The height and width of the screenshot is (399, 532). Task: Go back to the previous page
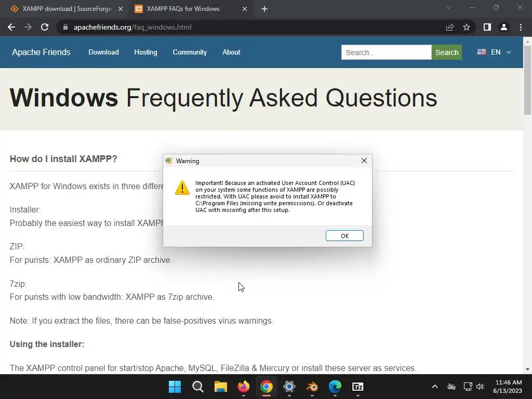(x=11, y=27)
